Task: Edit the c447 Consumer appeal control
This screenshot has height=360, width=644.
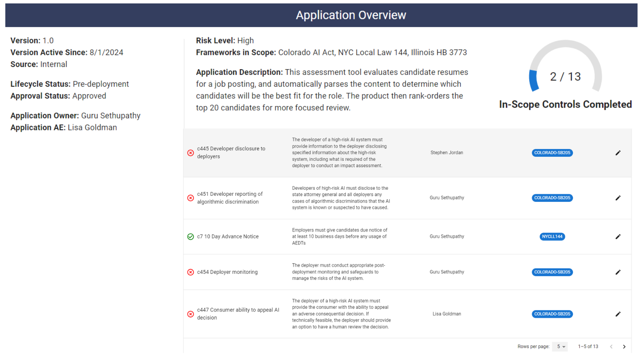Action: 618,314
